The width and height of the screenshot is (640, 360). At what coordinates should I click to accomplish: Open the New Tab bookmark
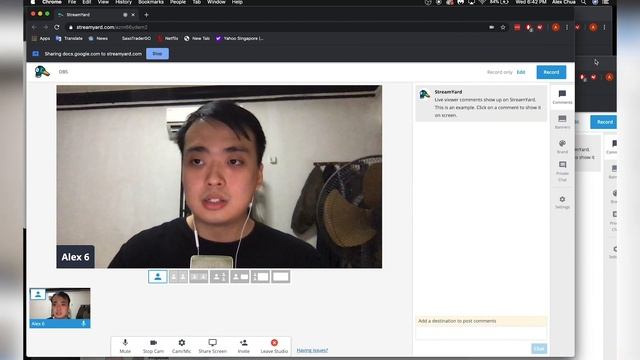pos(197,38)
